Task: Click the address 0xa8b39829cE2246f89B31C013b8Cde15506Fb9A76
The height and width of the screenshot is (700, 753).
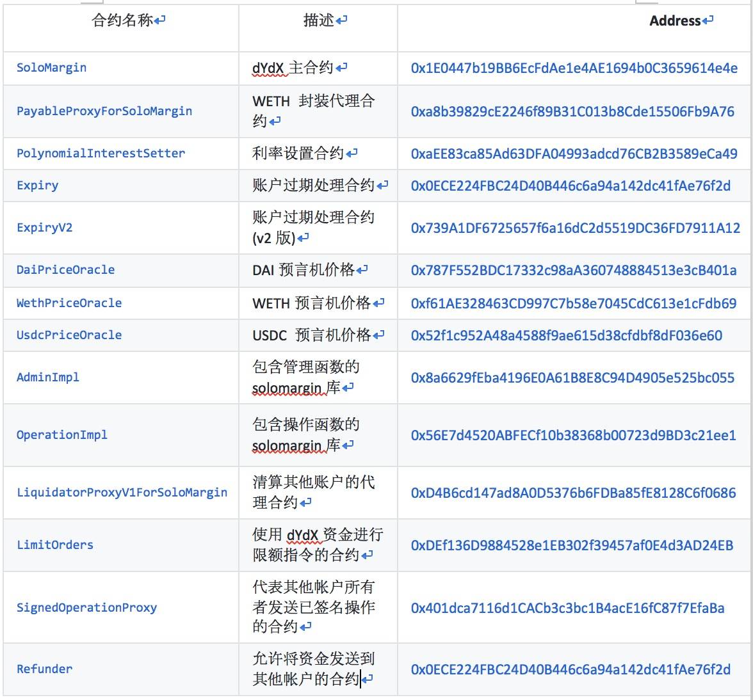Action: click(x=572, y=112)
